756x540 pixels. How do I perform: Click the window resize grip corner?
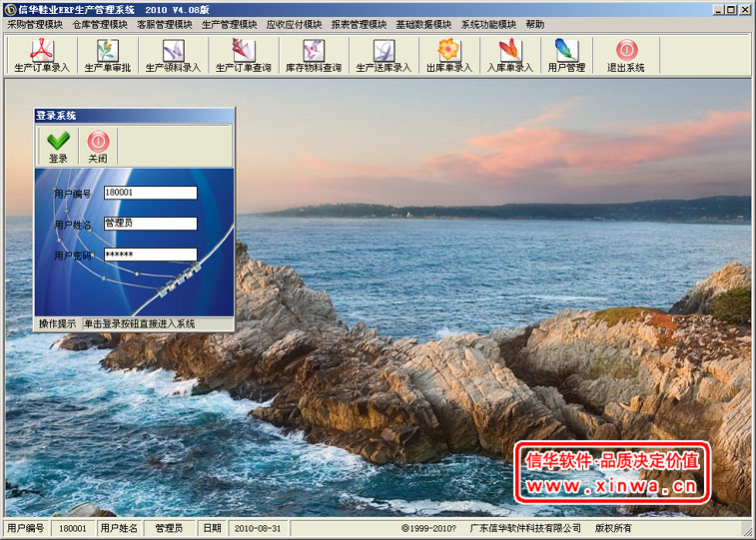click(747, 531)
